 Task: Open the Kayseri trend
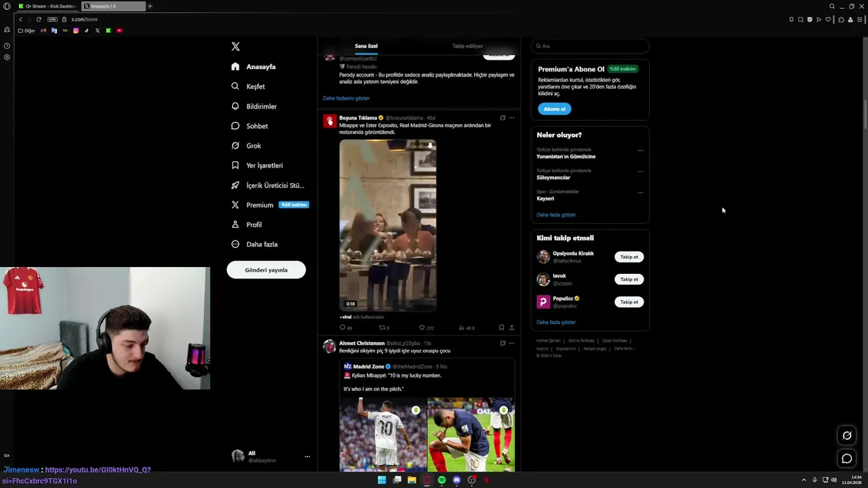pos(545,199)
